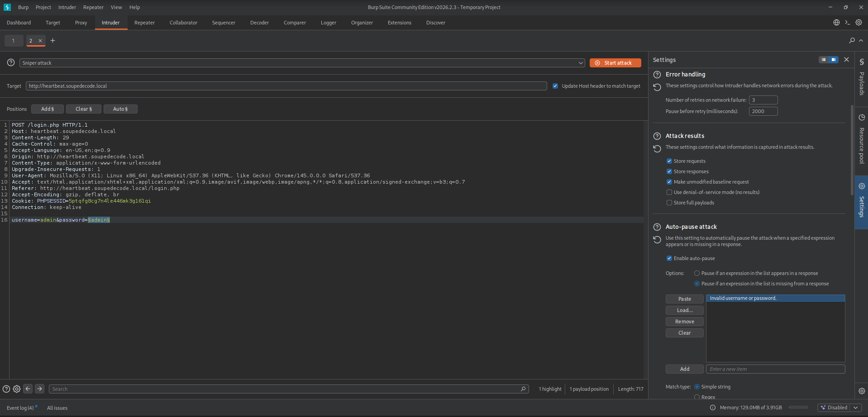Reset Auto-pause attack settings to defaults
This screenshot has width=868, height=417.
(x=657, y=239)
